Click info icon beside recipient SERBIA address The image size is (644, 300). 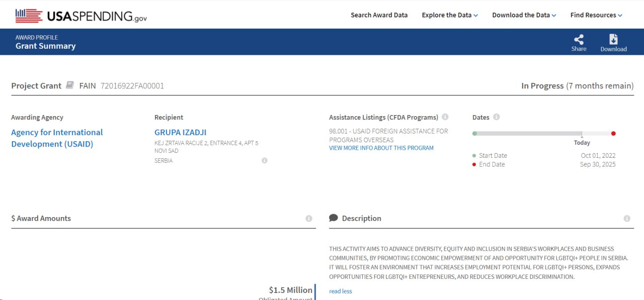coord(264,161)
